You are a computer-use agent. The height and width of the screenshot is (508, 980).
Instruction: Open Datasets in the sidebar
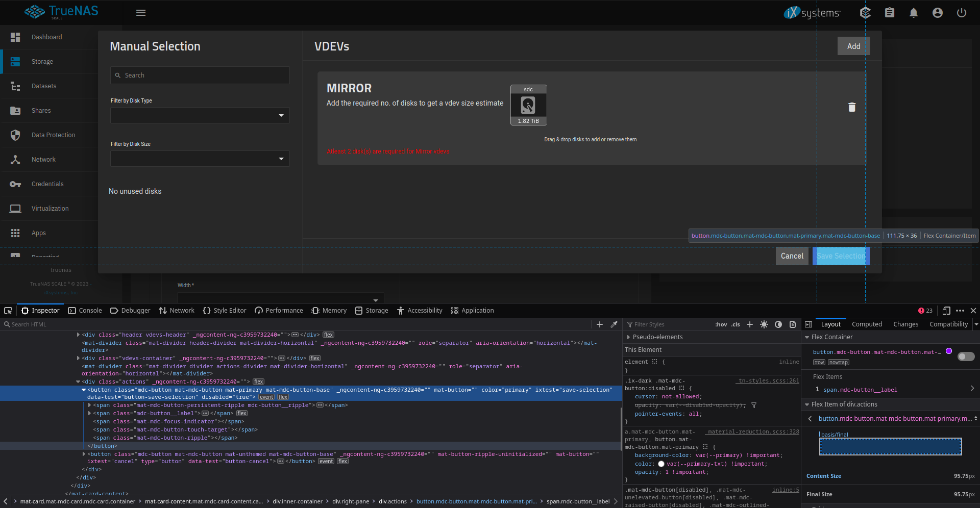49,86
